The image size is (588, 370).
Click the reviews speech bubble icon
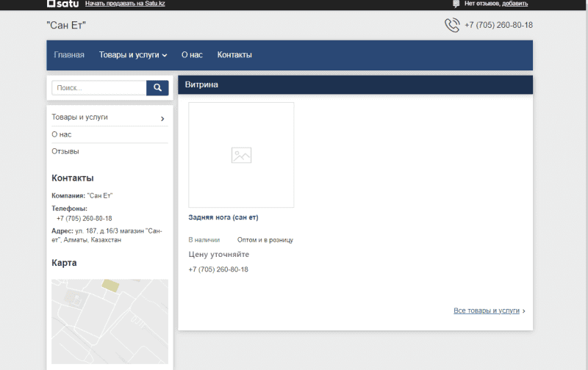pyautogui.click(x=456, y=4)
